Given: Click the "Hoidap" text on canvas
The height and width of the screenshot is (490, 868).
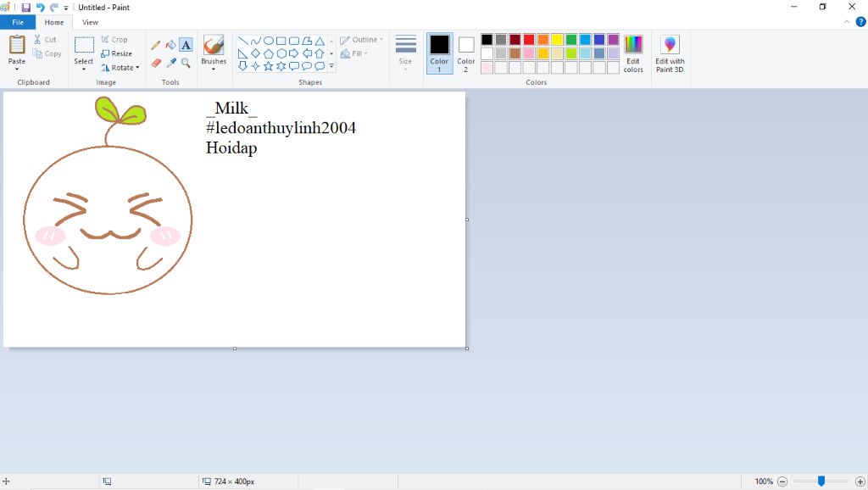Looking at the screenshot, I should (231, 148).
